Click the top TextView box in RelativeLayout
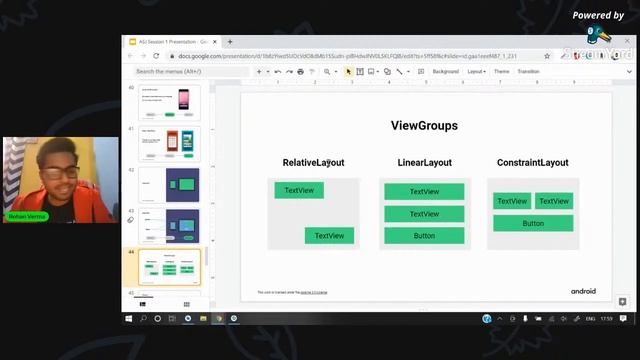 click(299, 190)
